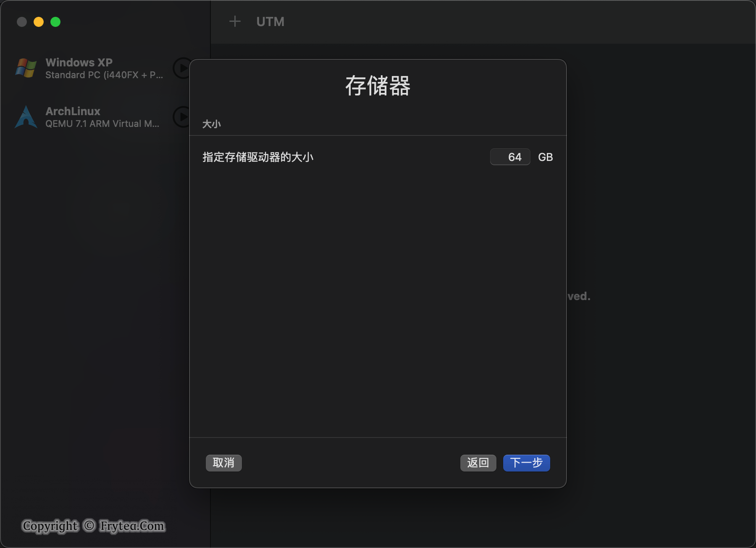This screenshot has height=548, width=756.
Task: Click the 存储器 dialog heading
Action: tap(378, 86)
